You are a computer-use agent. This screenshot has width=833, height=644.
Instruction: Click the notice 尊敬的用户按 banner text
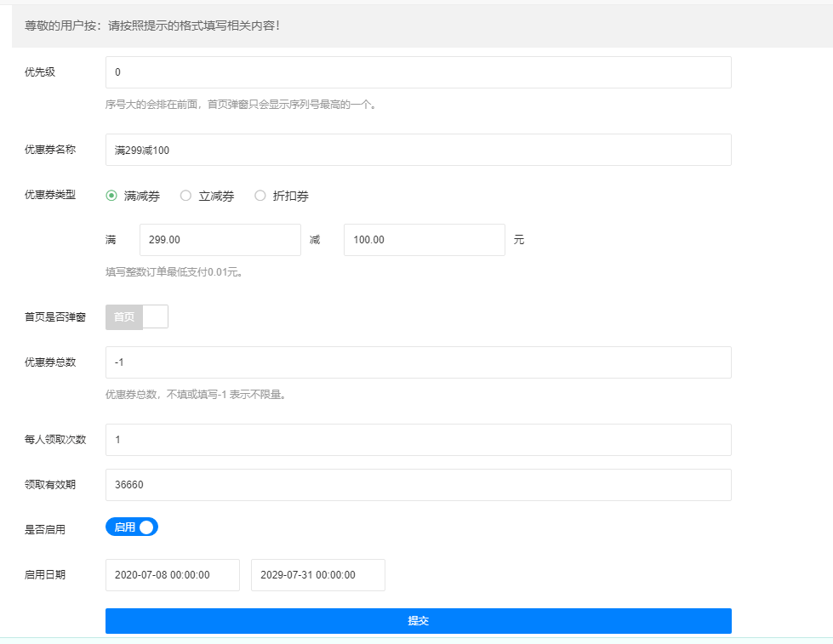point(152,26)
